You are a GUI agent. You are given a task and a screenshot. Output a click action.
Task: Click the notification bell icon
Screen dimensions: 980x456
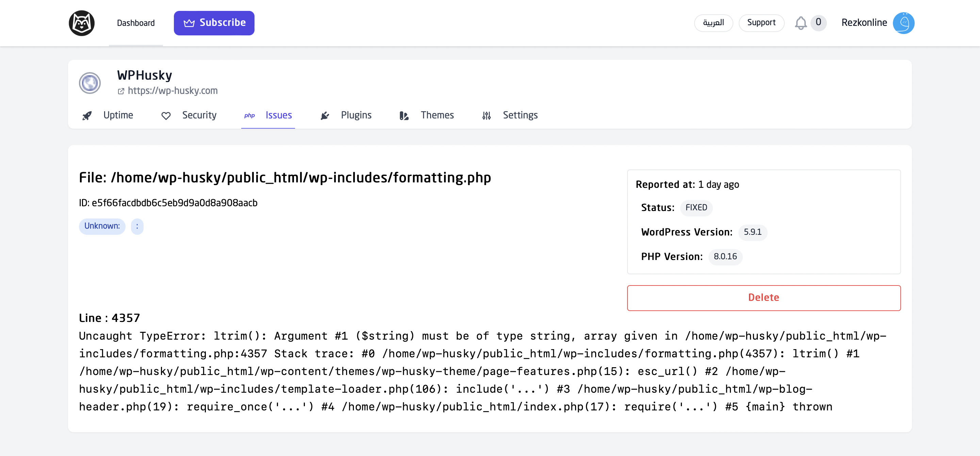[x=800, y=23]
